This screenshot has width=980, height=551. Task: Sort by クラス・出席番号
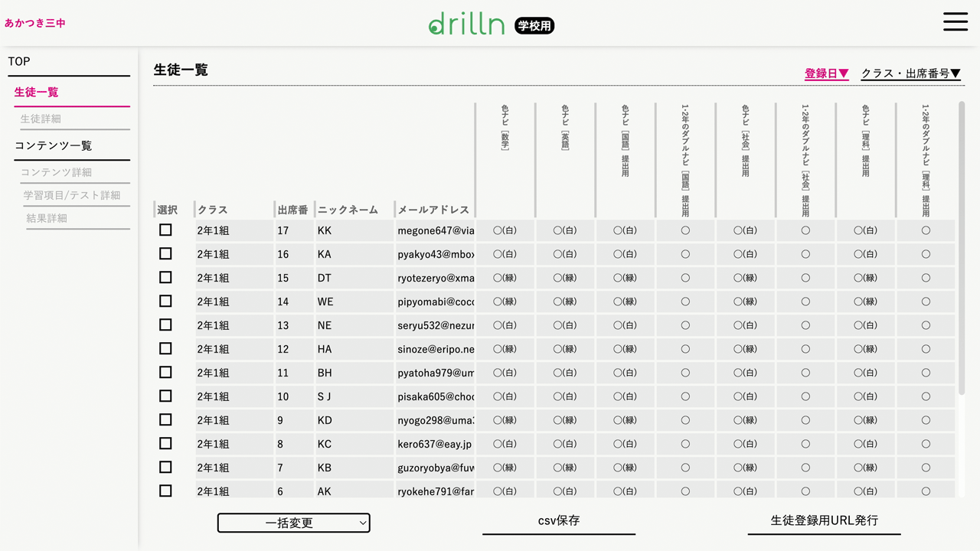pyautogui.click(x=910, y=73)
